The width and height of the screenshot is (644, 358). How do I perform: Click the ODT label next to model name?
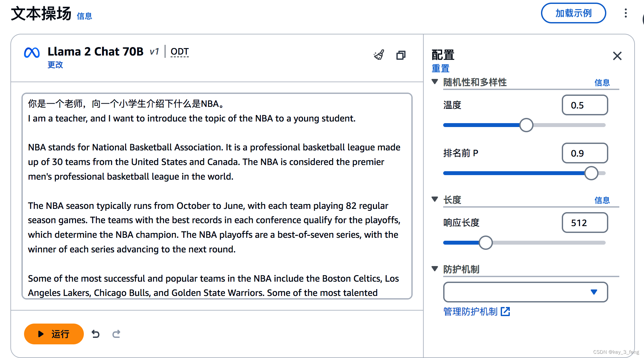(x=179, y=52)
